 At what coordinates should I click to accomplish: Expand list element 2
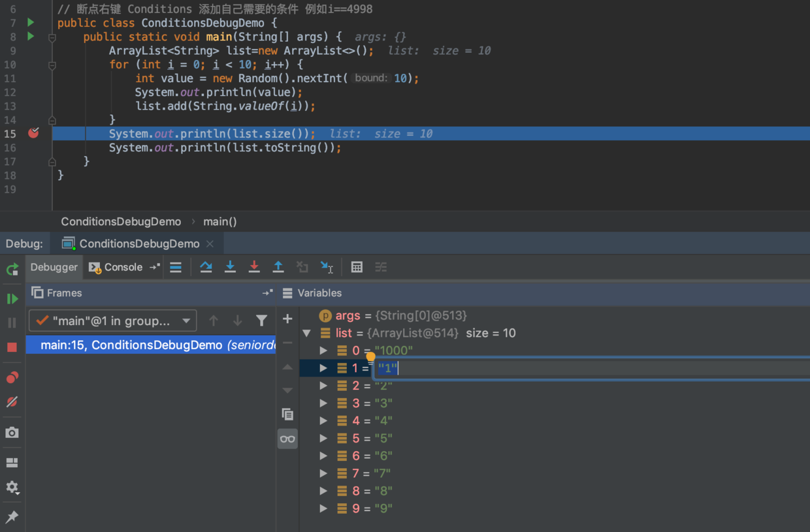coord(323,386)
